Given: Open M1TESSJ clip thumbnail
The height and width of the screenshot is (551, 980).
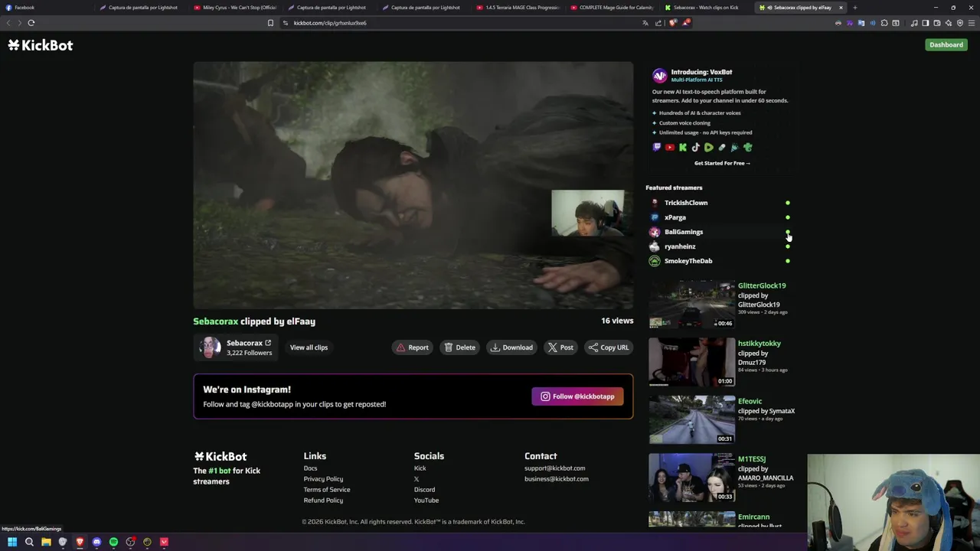Looking at the screenshot, I should tap(692, 478).
